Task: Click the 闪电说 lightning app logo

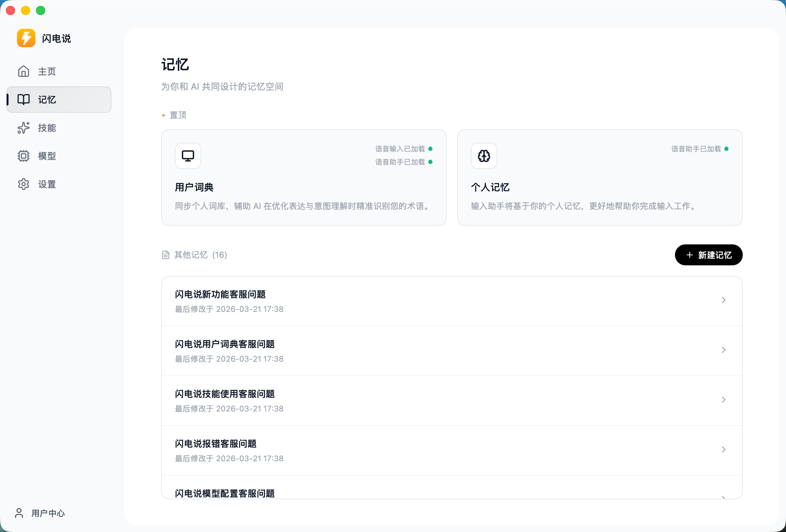Action: [x=26, y=38]
